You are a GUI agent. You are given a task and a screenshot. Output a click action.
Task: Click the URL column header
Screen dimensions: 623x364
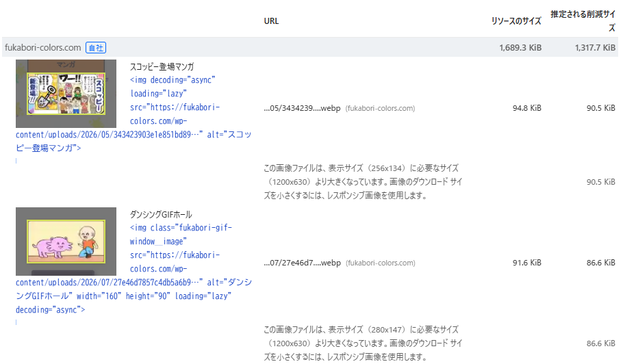tap(271, 21)
